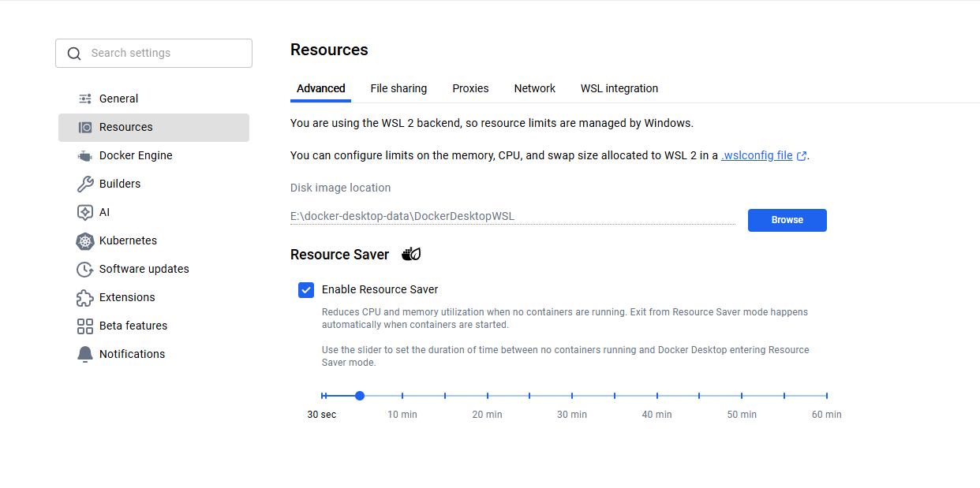The height and width of the screenshot is (488, 980).
Task: Click the Resource Saver leaf icon
Action: pyautogui.click(x=411, y=254)
